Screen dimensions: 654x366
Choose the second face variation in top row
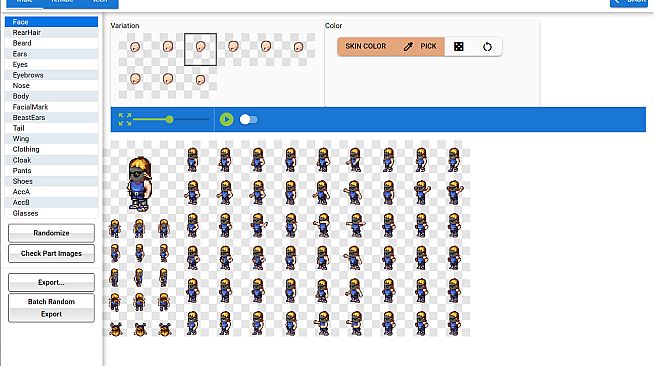coord(168,47)
